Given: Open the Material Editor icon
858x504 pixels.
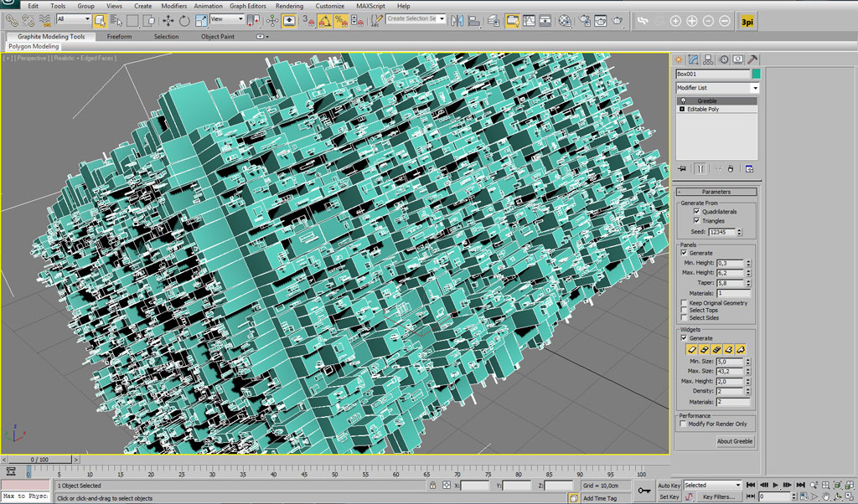Looking at the screenshot, I should [x=564, y=21].
